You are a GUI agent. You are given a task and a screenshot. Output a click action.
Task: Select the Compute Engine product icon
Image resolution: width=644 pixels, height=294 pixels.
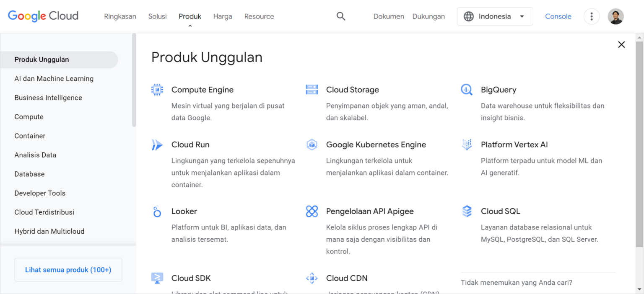(157, 89)
